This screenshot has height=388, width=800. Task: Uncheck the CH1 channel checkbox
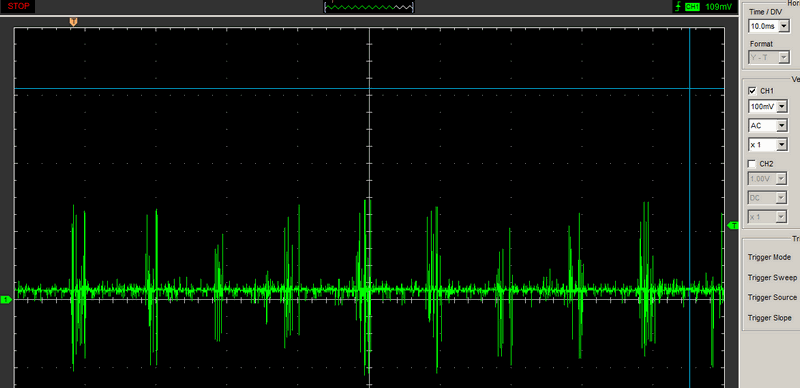(752, 91)
